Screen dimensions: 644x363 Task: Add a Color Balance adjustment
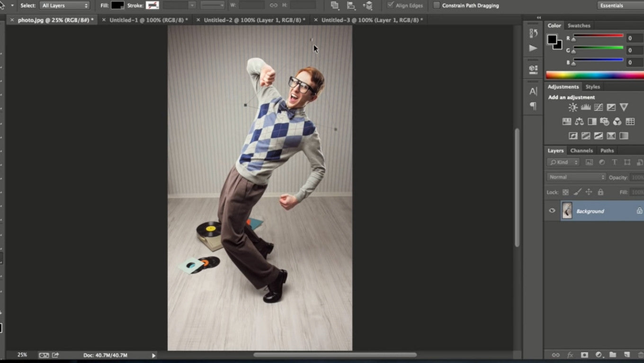coord(579,122)
